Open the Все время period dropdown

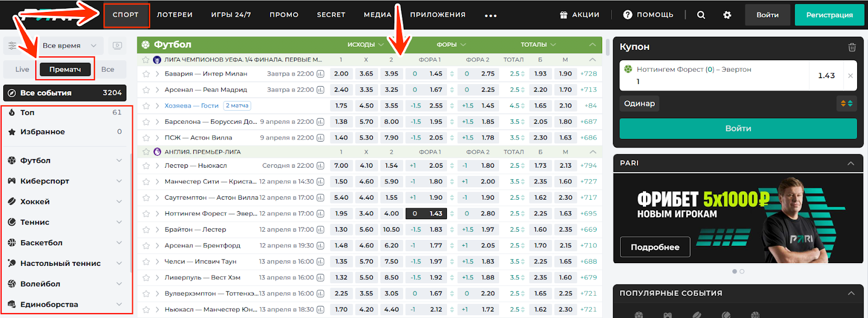click(70, 46)
